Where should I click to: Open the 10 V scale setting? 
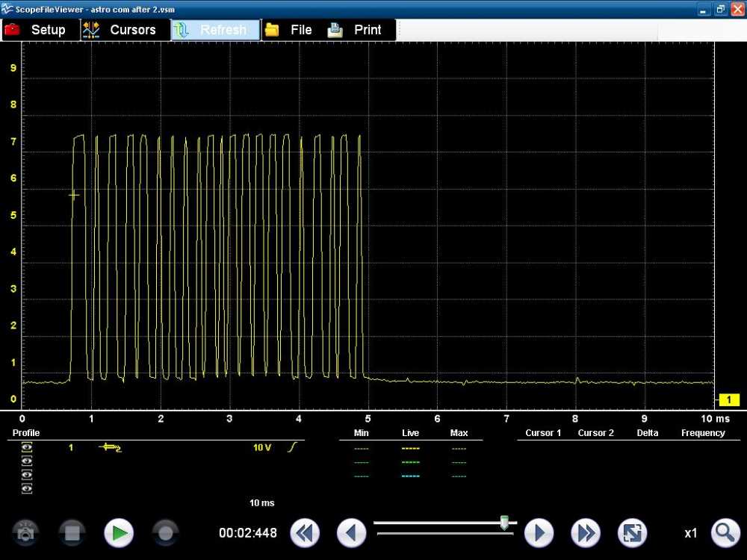point(261,447)
